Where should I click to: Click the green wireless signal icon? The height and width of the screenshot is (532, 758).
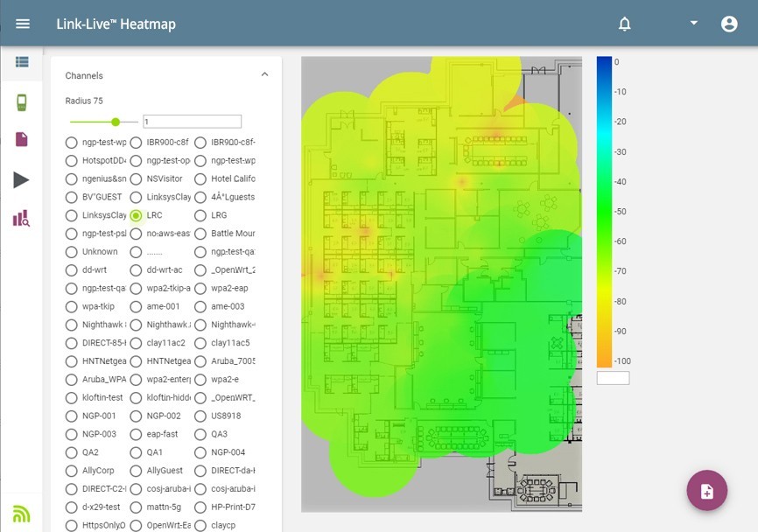tap(22, 514)
